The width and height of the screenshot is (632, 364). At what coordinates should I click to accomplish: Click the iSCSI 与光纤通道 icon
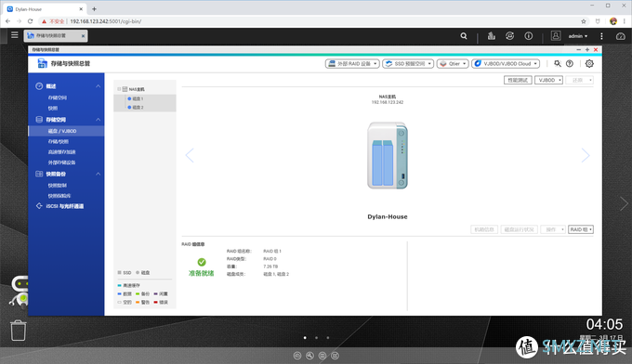coord(39,206)
